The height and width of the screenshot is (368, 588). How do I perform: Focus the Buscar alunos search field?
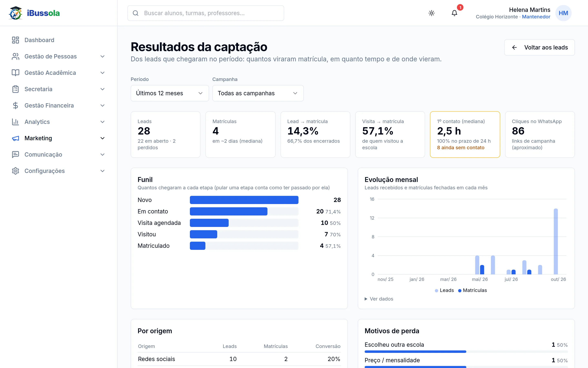(206, 13)
